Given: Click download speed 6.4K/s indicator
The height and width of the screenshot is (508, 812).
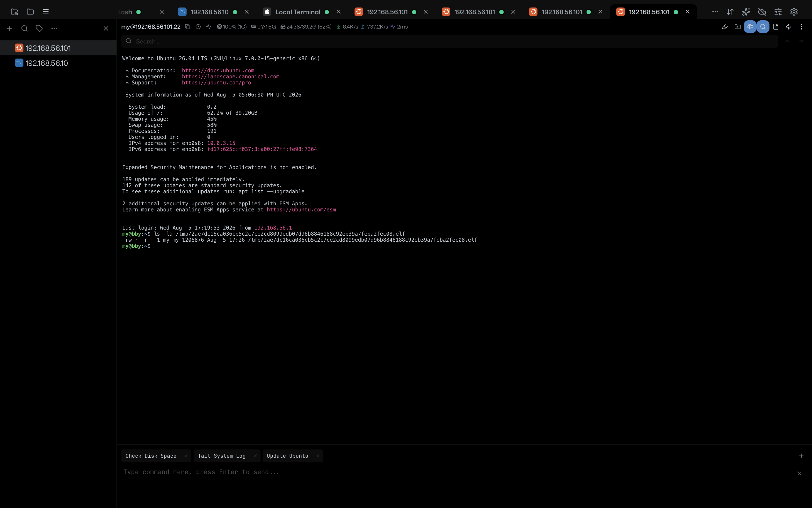Looking at the screenshot, I should 347,27.
